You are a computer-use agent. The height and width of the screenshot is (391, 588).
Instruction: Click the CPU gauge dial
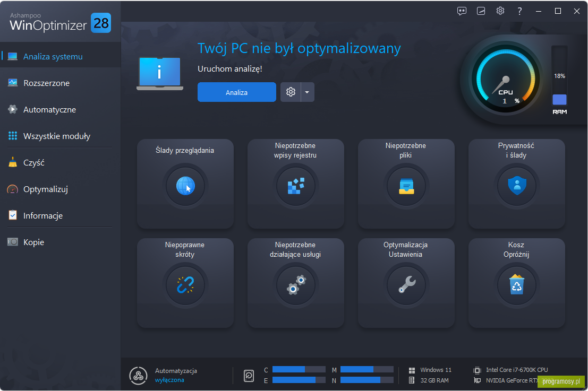[x=505, y=80]
